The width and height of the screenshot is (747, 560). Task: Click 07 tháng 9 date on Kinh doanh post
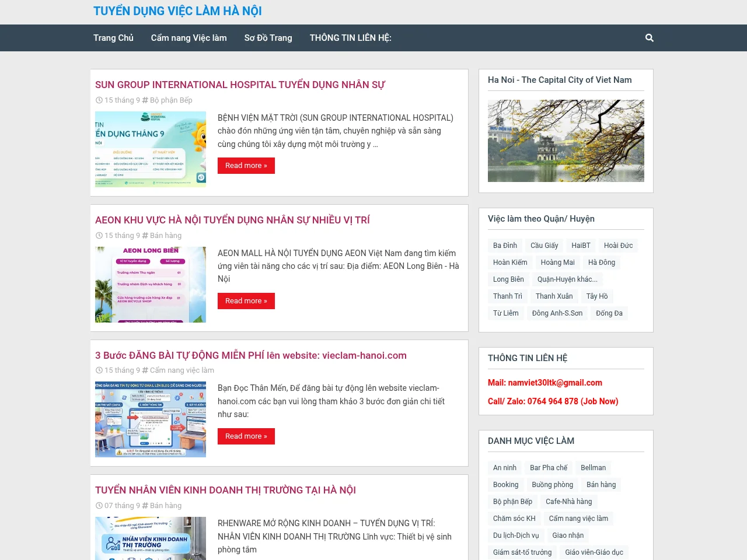(x=122, y=506)
